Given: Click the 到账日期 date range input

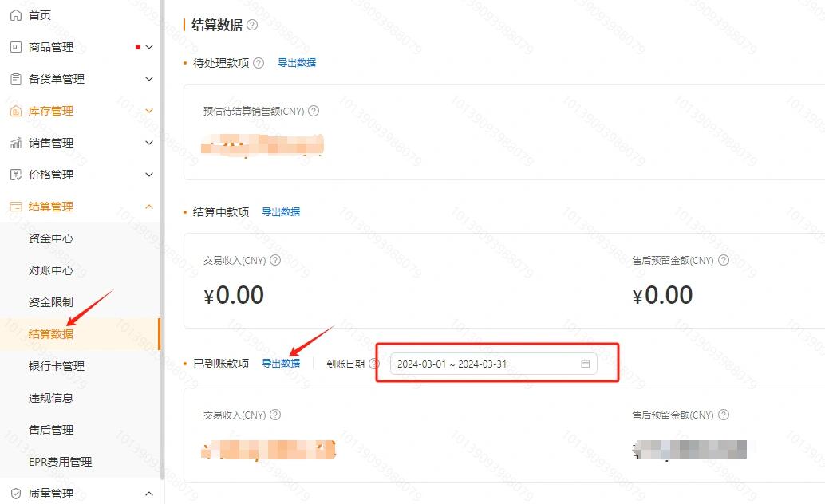Looking at the screenshot, I should click(494, 364).
